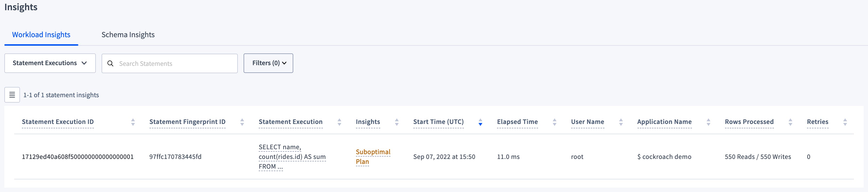Open the Statement Executions dropdown
Screen dimensions: 868x192
pyautogui.click(x=50, y=63)
